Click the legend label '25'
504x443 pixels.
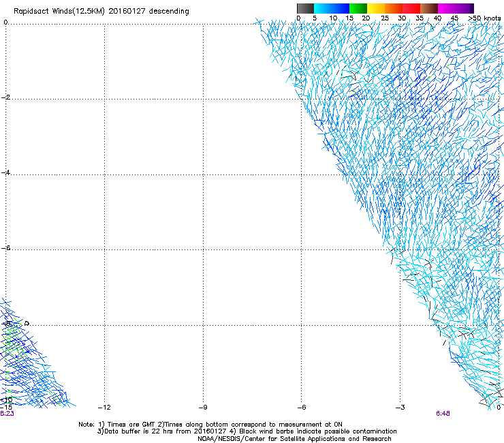[385, 18]
